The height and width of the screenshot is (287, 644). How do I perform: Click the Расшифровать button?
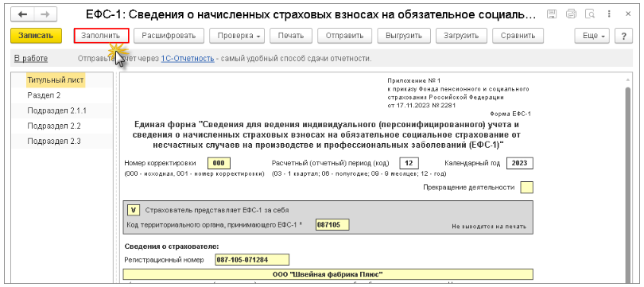click(168, 36)
